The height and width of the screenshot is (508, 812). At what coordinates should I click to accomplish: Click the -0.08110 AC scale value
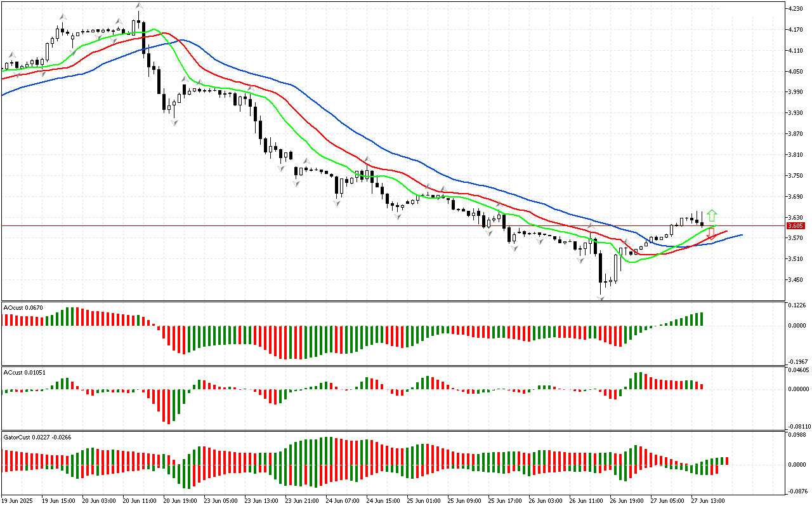tap(797, 426)
